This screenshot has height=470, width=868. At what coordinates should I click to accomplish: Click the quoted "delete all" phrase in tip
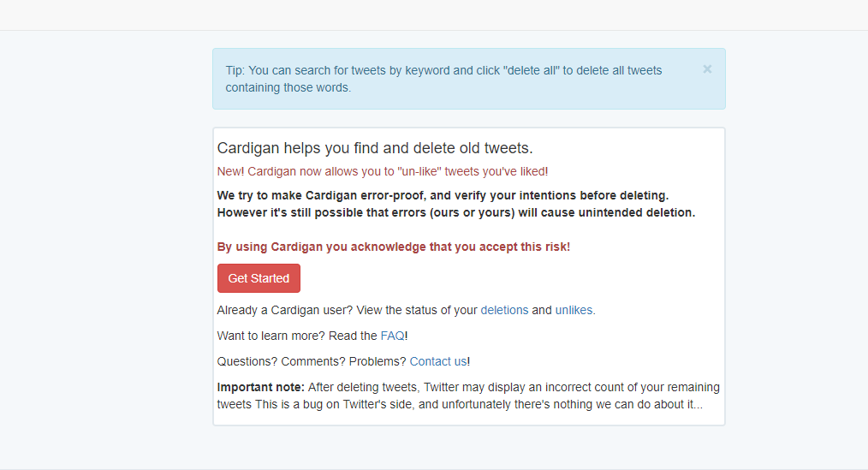[x=529, y=70]
